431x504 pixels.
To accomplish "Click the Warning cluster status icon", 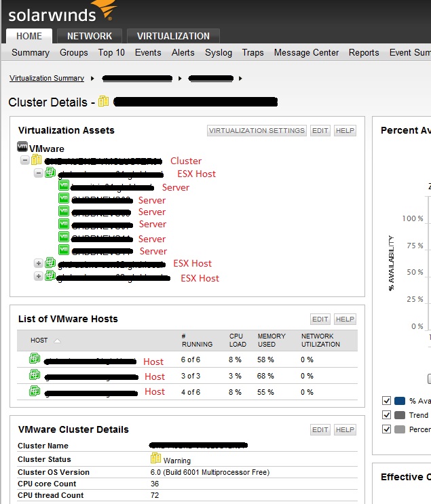I will (155, 458).
